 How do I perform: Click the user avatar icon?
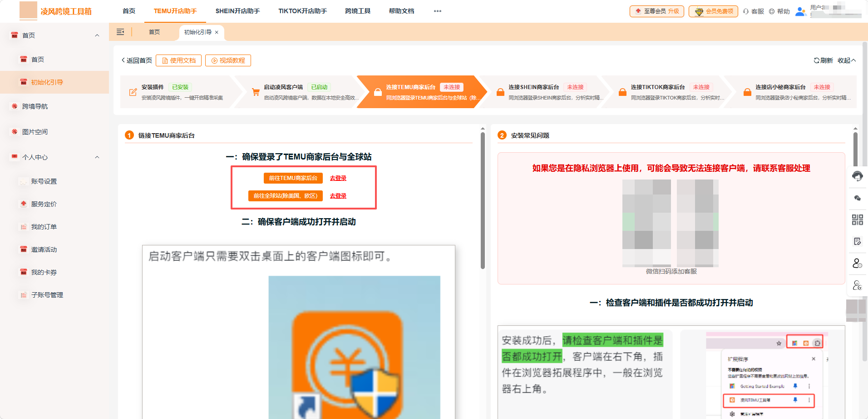801,11
